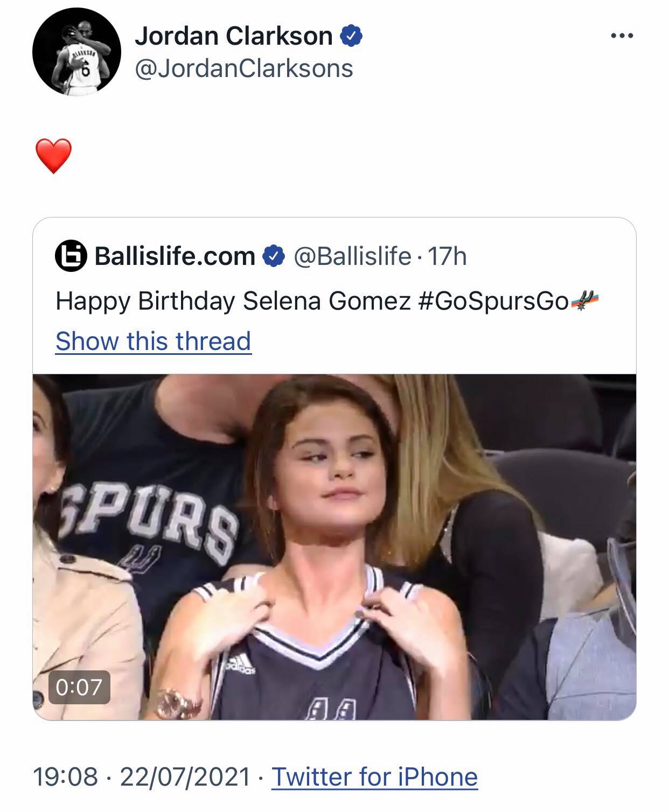Viewport: 669px width, 812px height.
Task: Click the 17h quoted tweet timestamp
Action: coord(447,256)
